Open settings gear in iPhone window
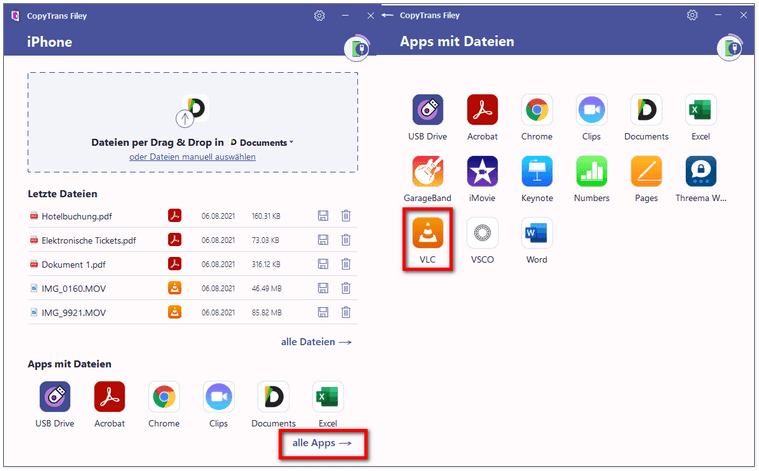This screenshot has width=759, height=471. [x=319, y=16]
